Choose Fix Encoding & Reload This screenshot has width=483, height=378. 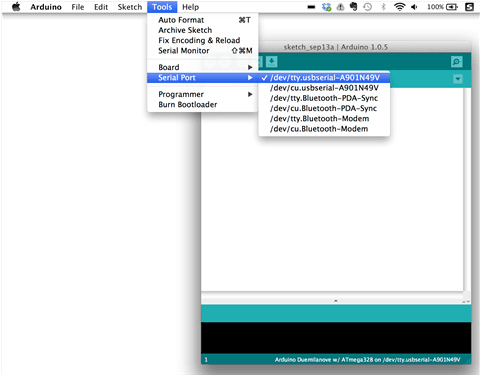(202, 40)
